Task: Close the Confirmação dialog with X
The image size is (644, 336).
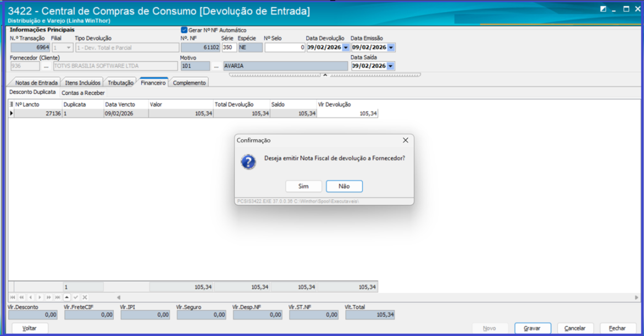Action: [406, 140]
